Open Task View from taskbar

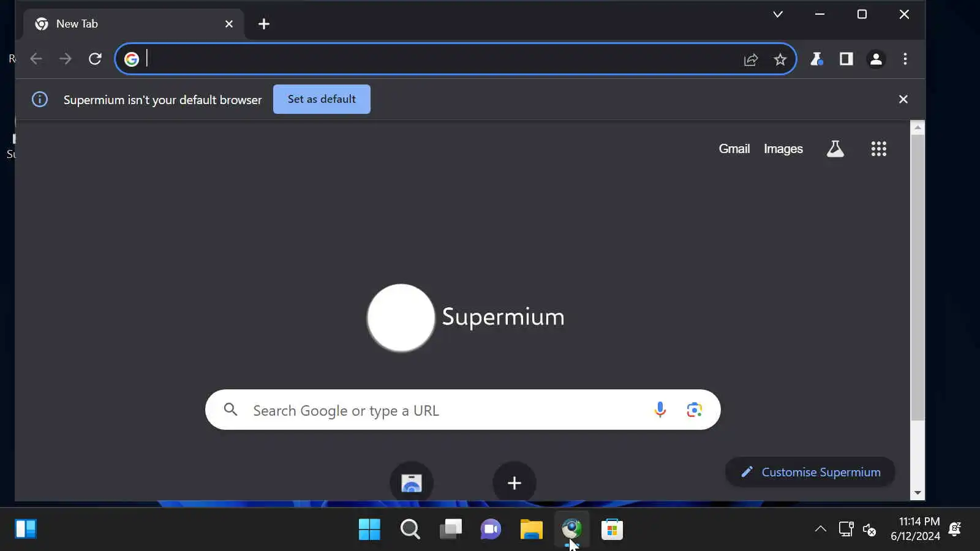point(450,530)
